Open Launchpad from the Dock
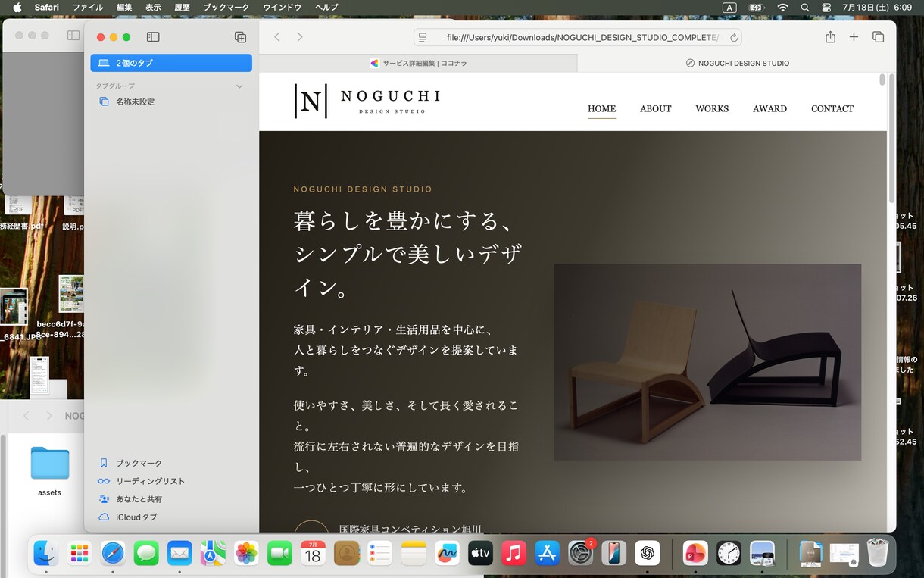Viewport: 924px width, 578px height. 80,553
